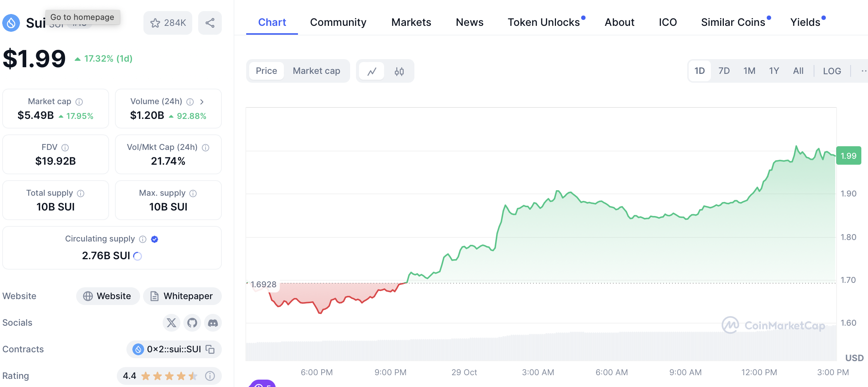Open the Discord social link
This screenshot has height=387, width=868.
pyautogui.click(x=213, y=323)
